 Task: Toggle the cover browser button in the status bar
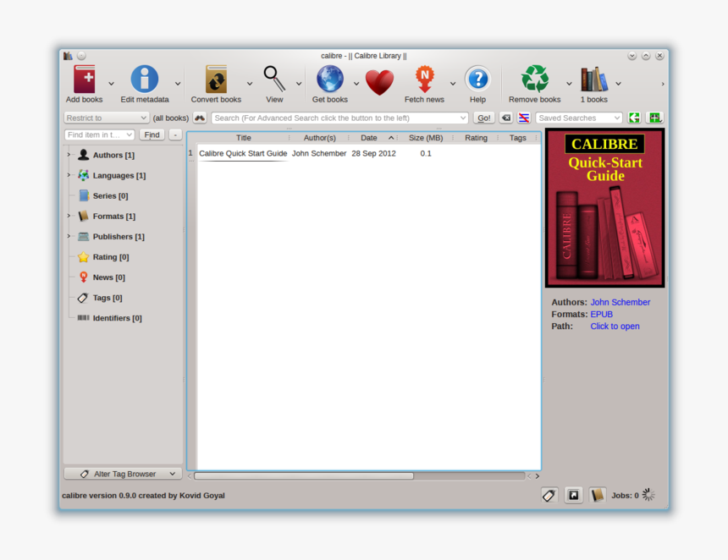[574, 496]
